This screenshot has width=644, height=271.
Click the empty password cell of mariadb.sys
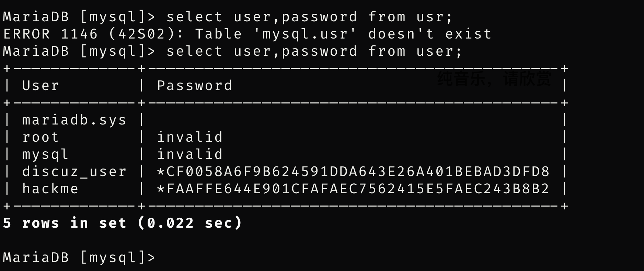coord(353,120)
